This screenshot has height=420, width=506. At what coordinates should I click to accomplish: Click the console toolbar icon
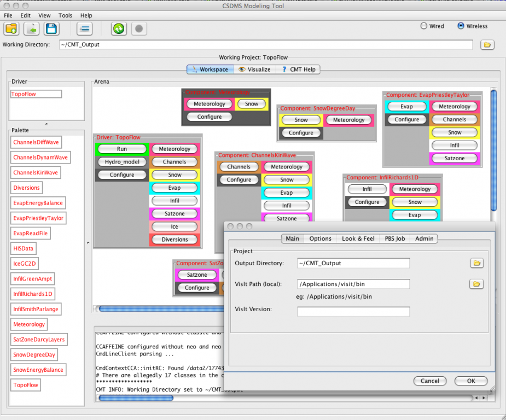pyautogui.click(x=85, y=28)
